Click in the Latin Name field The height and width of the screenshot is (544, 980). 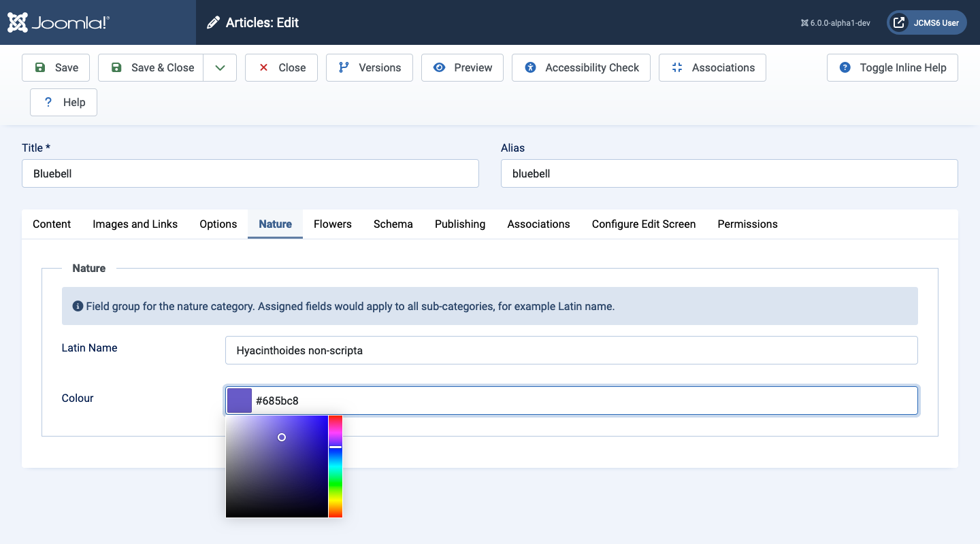coord(571,350)
